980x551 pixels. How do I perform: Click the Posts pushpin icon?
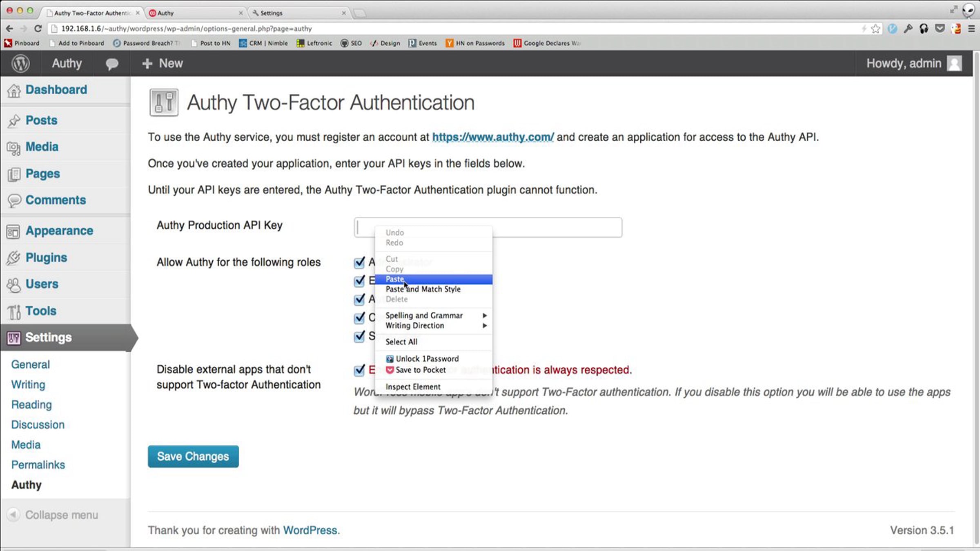tap(13, 121)
